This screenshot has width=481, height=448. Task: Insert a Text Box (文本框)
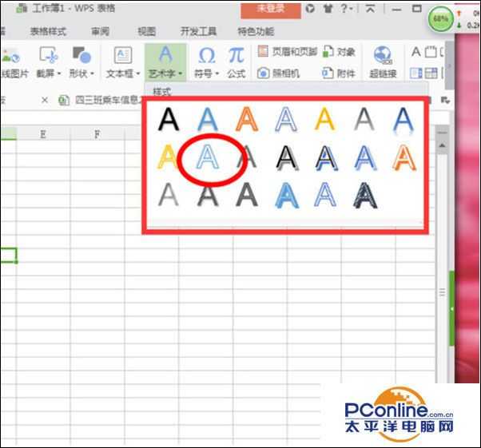point(122,55)
